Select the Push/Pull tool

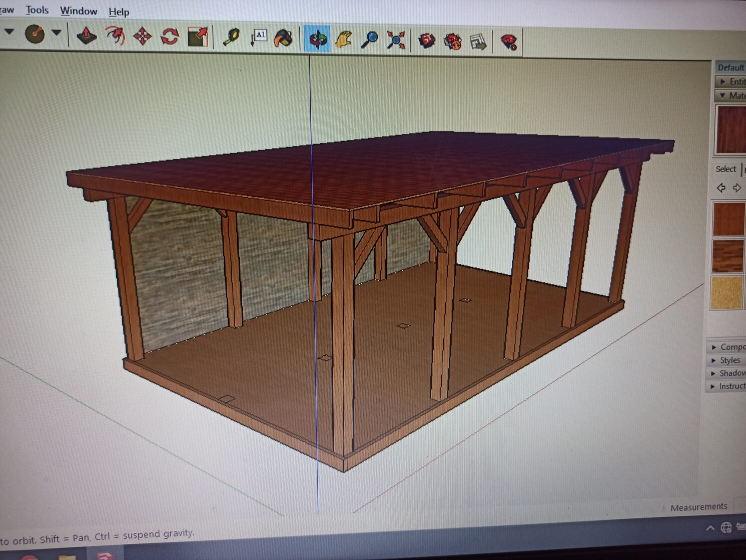87,35
